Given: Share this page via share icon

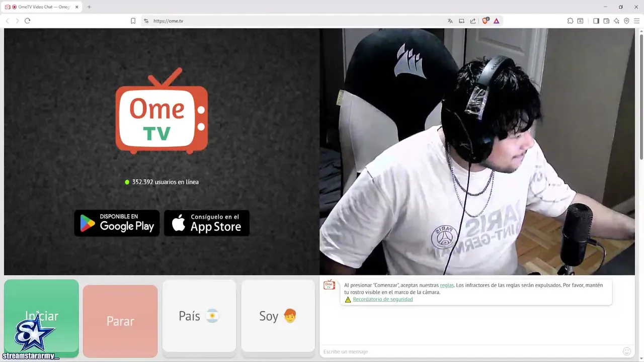Looking at the screenshot, I should tap(473, 21).
